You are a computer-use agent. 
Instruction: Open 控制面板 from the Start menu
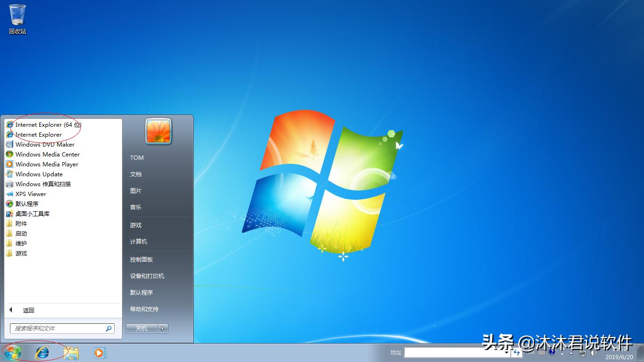click(x=141, y=259)
